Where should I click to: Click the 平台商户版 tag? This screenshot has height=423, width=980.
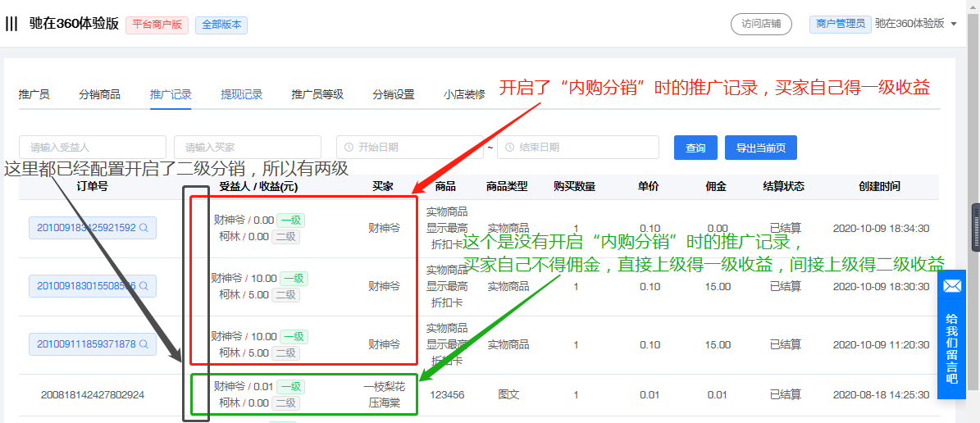157,25
